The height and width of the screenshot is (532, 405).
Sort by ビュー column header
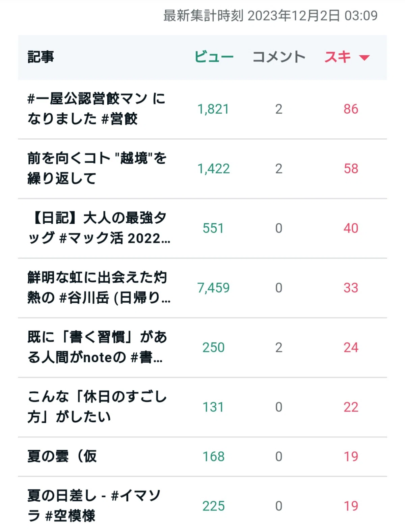214,57
